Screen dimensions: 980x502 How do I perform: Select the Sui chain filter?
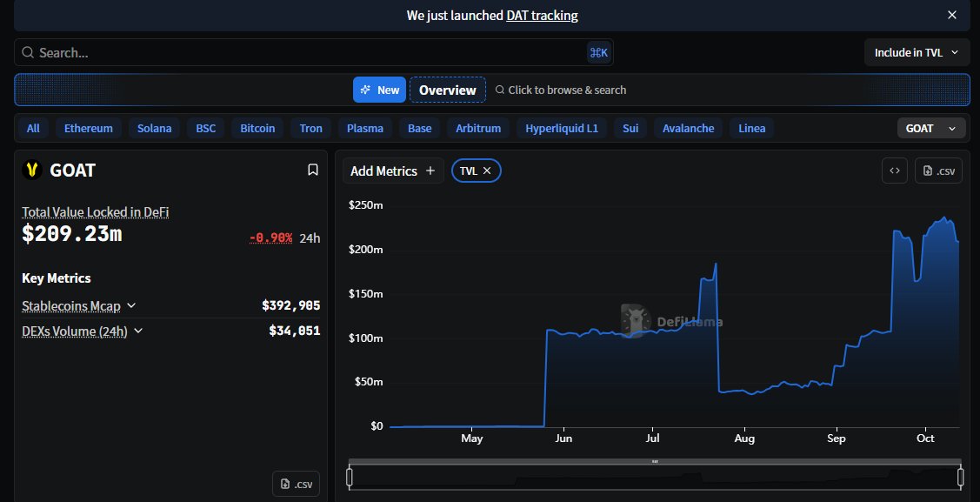630,128
